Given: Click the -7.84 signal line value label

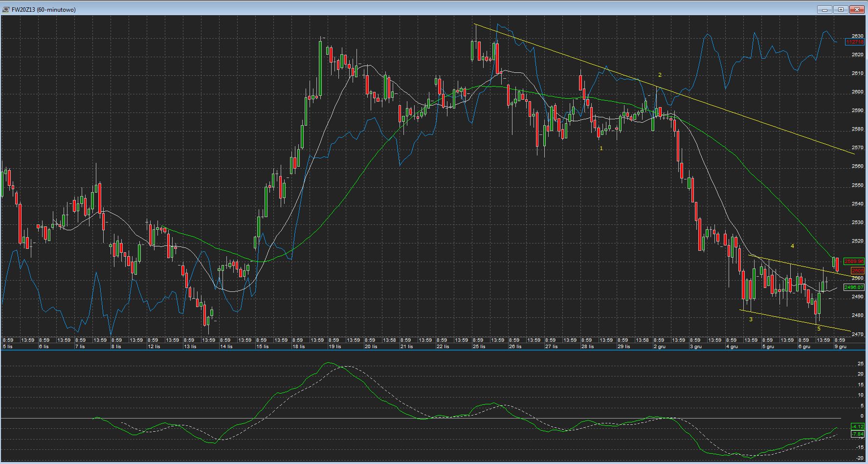Looking at the screenshot, I should (857, 434).
